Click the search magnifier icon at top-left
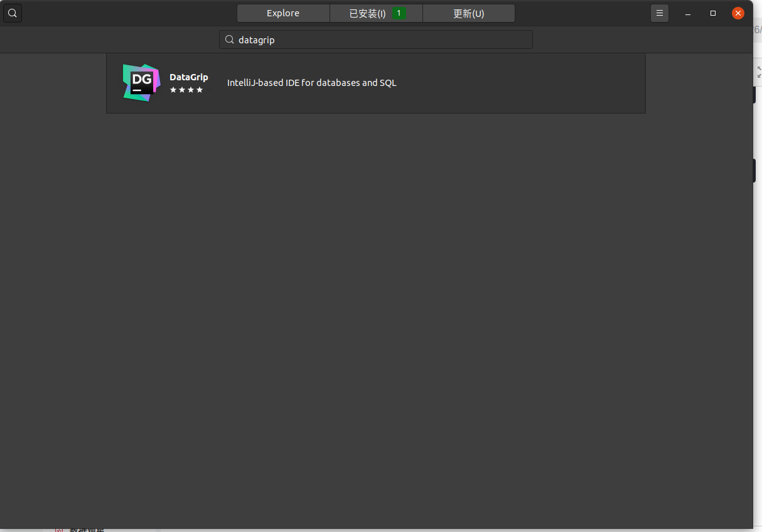 (13, 13)
